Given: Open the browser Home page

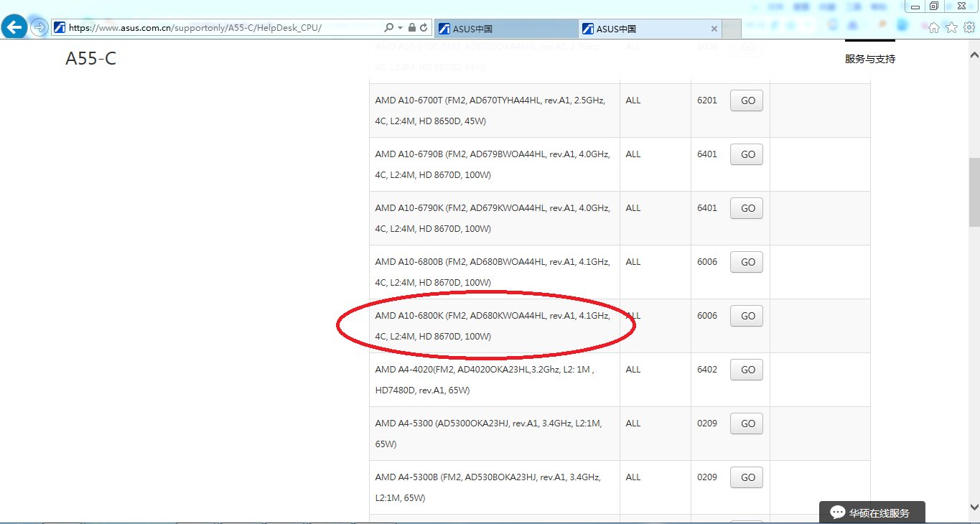Looking at the screenshot, I should pos(934,27).
